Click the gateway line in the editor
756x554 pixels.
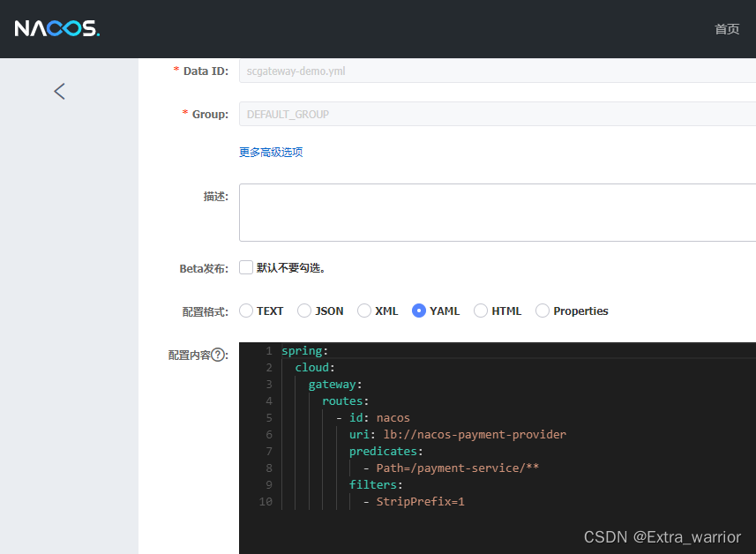[333, 384]
